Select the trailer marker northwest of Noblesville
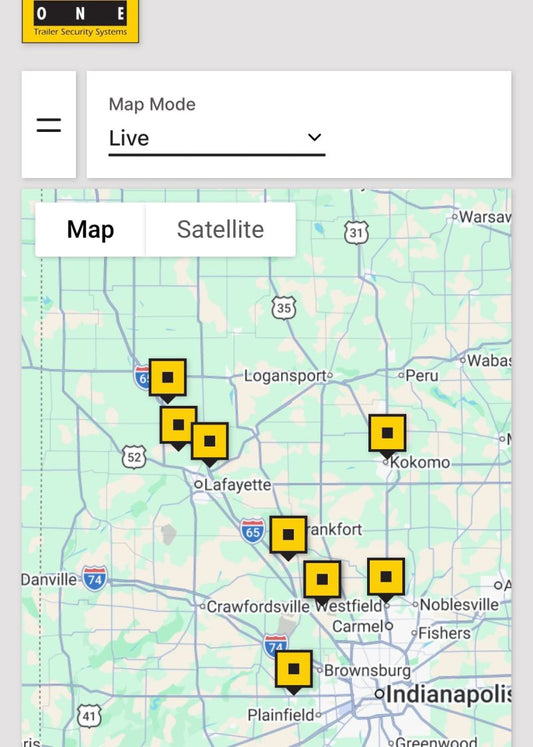Viewport: 533px width, 747px height. 386,580
